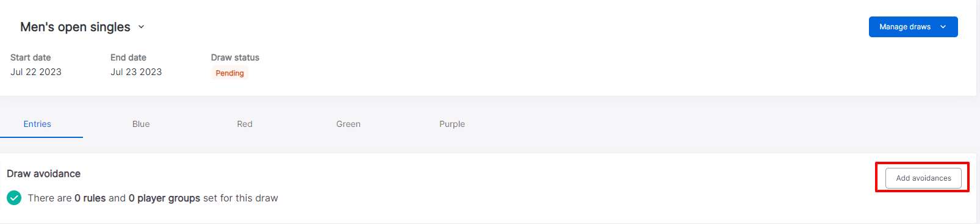Screen dimensions: 980x224
Task: Open the Blue draw tab
Action: 141,124
